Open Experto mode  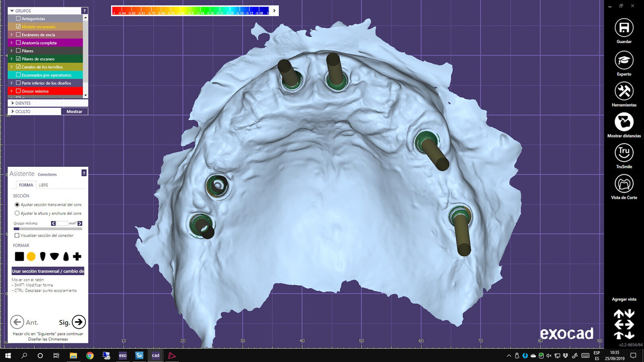click(x=624, y=60)
